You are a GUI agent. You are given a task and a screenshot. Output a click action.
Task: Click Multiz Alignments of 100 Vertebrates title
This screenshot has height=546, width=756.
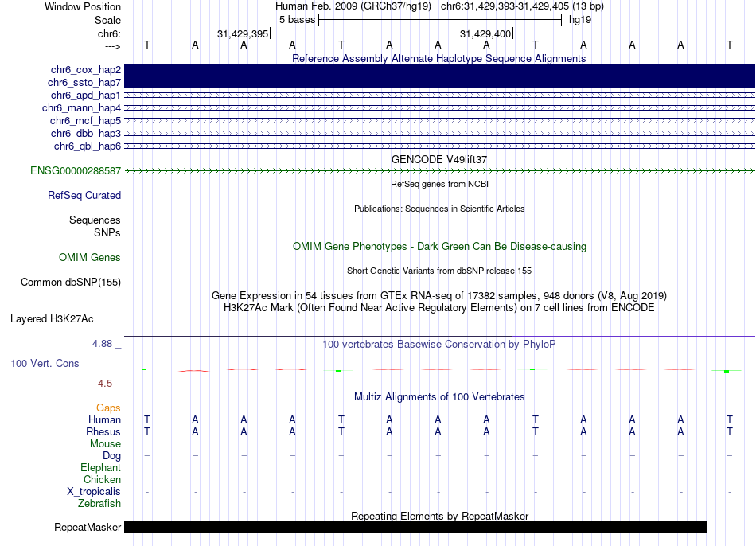[x=439, y=397]
